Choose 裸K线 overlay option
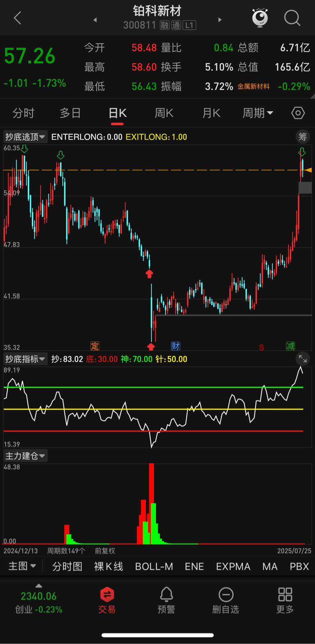315x644 pixels. click(109, 566)
